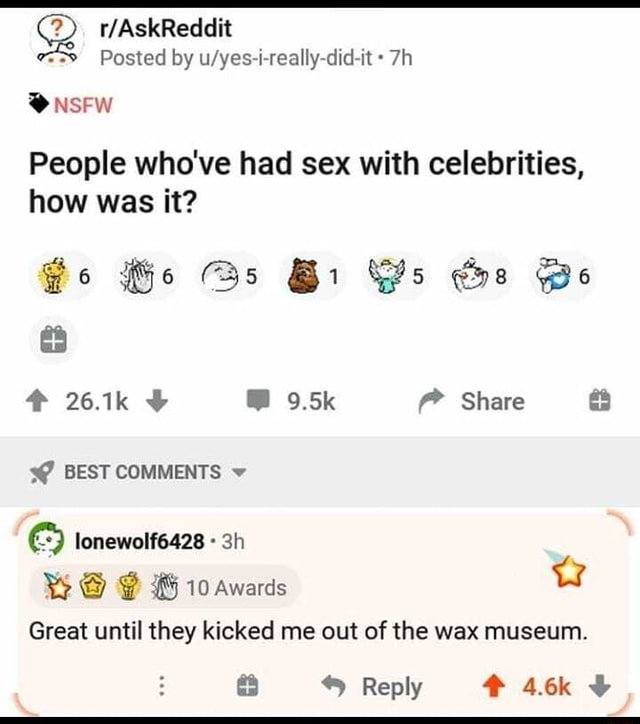Downvote the AskReddit post
Image resolution: width=640 pixels, height=724 pixels.
155,401
